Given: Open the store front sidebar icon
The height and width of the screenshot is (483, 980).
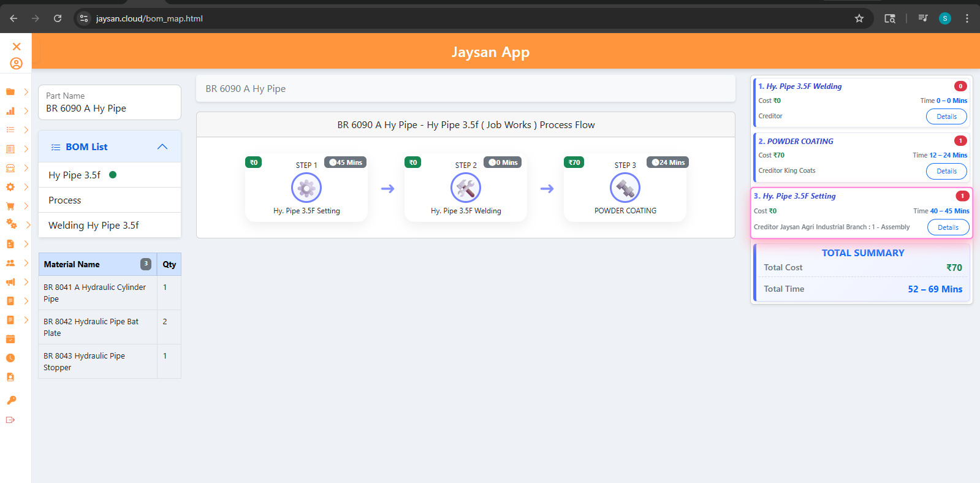Looking at the screenshot, I should click(x=10, y=168).
